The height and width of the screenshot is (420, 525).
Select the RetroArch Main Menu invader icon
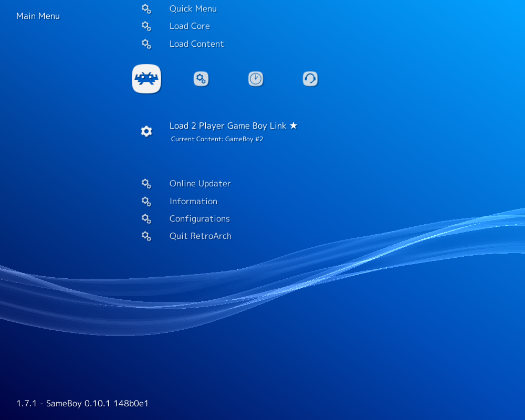pos(146,79)
